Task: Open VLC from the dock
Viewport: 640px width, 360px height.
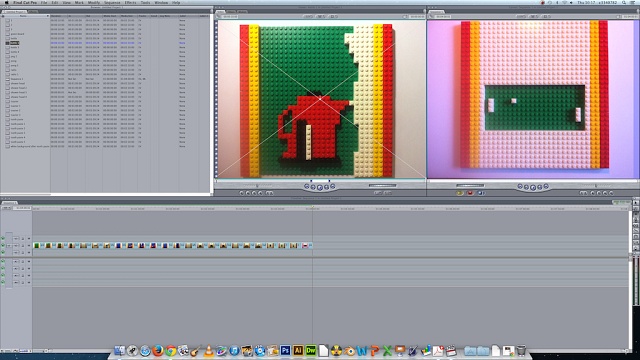Action: pyautogui.click(x=209, y=351)
